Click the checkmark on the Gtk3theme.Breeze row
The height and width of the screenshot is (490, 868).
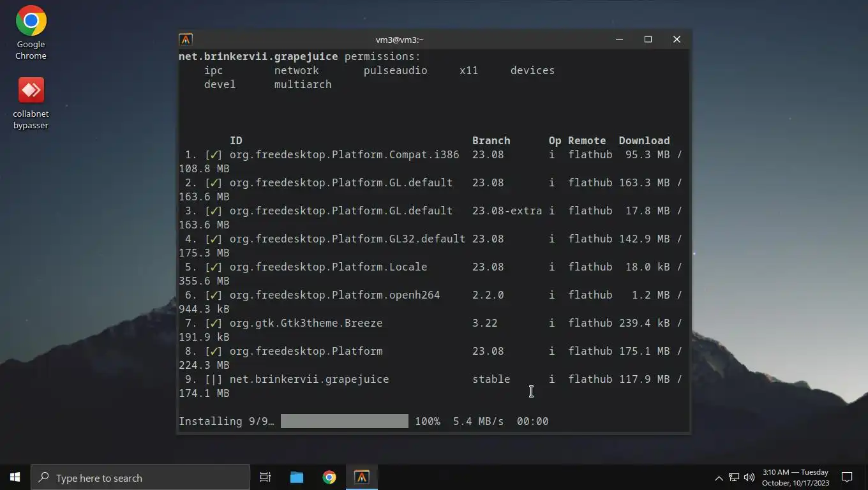click(214, 323)
